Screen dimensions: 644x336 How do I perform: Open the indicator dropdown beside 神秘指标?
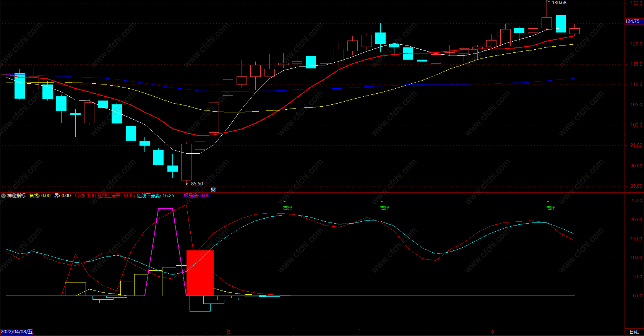(3, 196)
